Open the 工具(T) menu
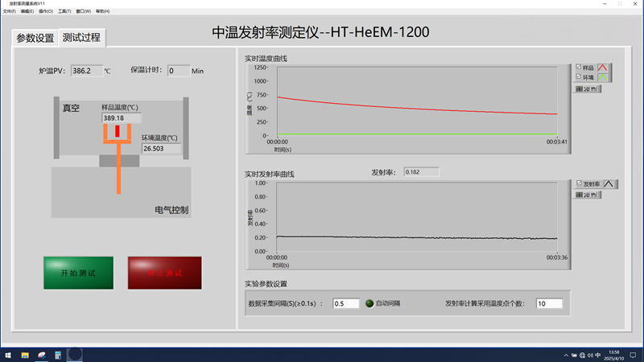 64,11
